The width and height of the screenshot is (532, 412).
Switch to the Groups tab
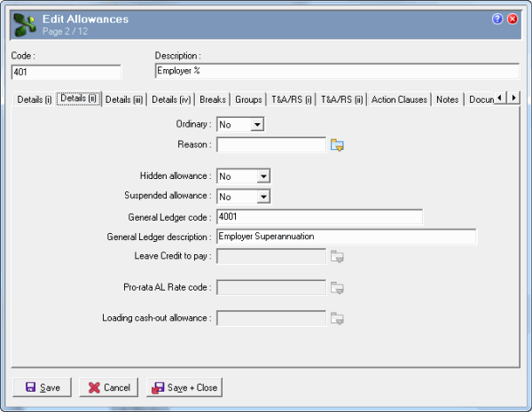click(x=248, y=100)
